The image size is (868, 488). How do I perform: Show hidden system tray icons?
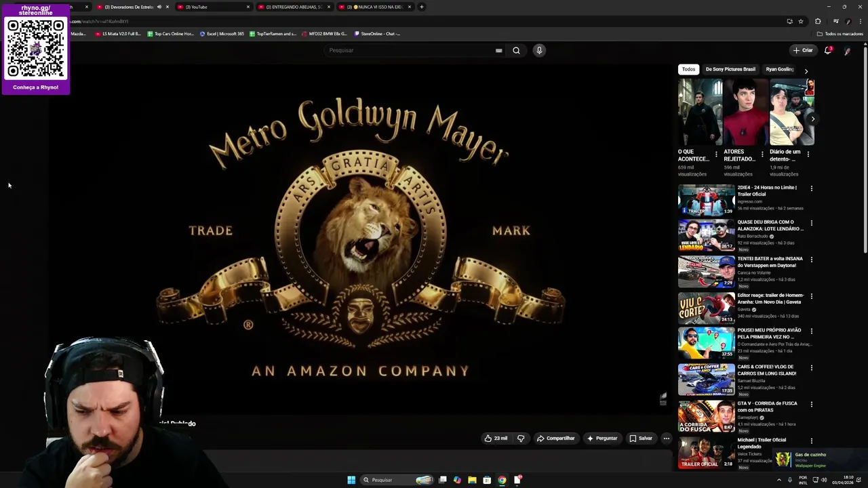778,480
